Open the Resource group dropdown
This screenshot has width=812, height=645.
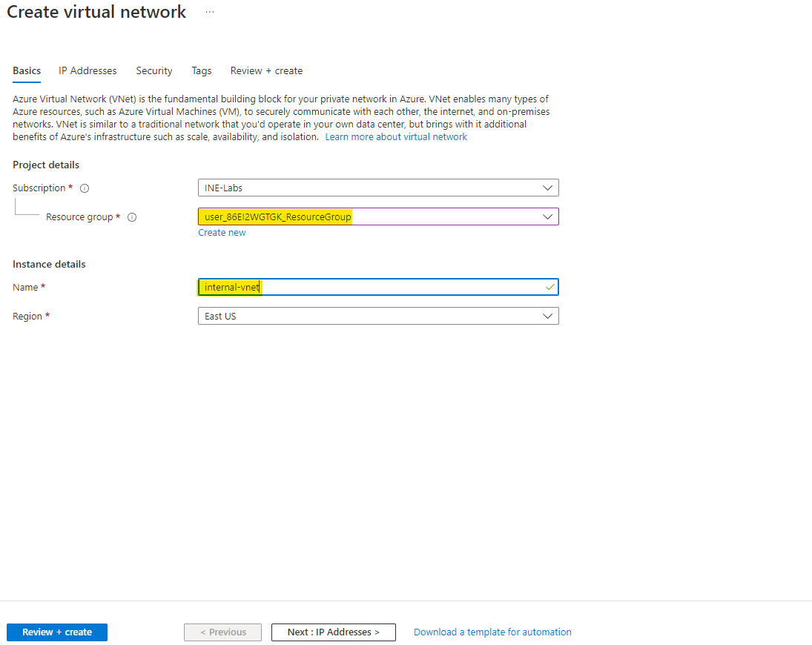coord(378,216)
